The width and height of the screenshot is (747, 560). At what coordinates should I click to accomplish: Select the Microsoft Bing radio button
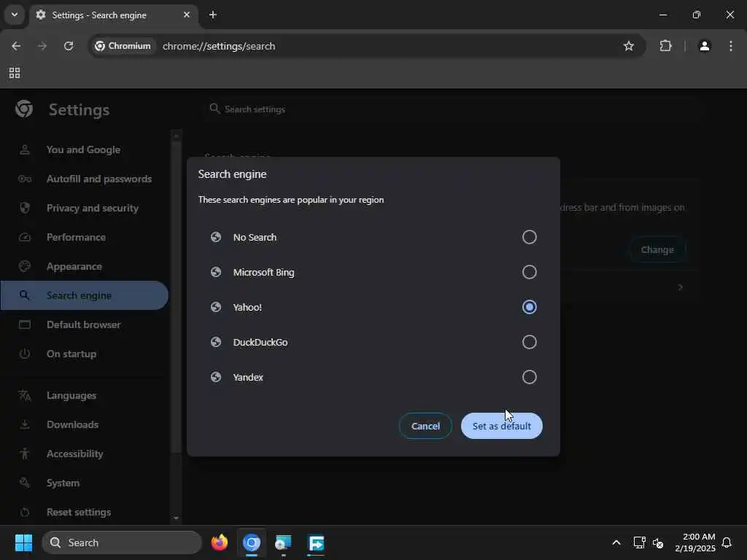coord(529,272)
